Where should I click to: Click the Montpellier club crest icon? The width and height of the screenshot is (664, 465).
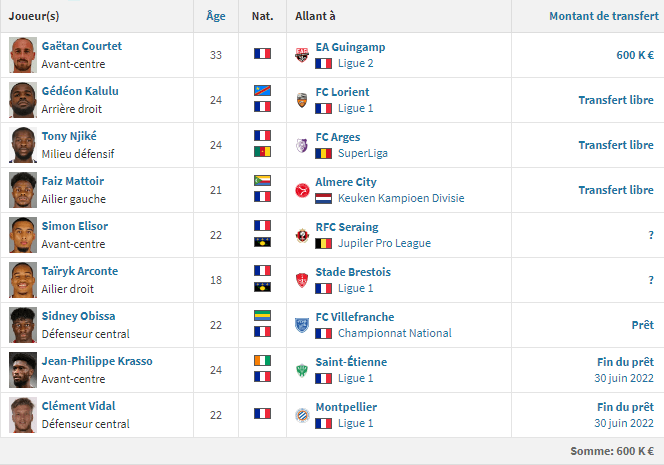click(x=301, y=415)
